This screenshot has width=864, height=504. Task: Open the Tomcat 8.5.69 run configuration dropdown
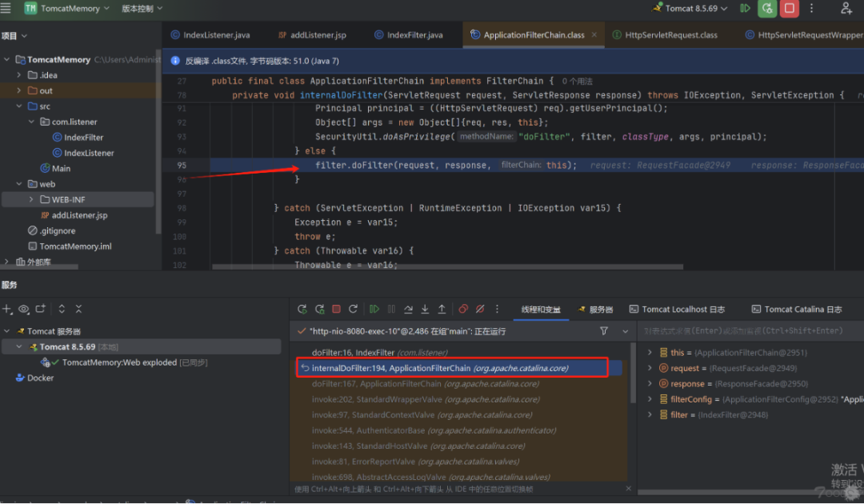point(692,8)
